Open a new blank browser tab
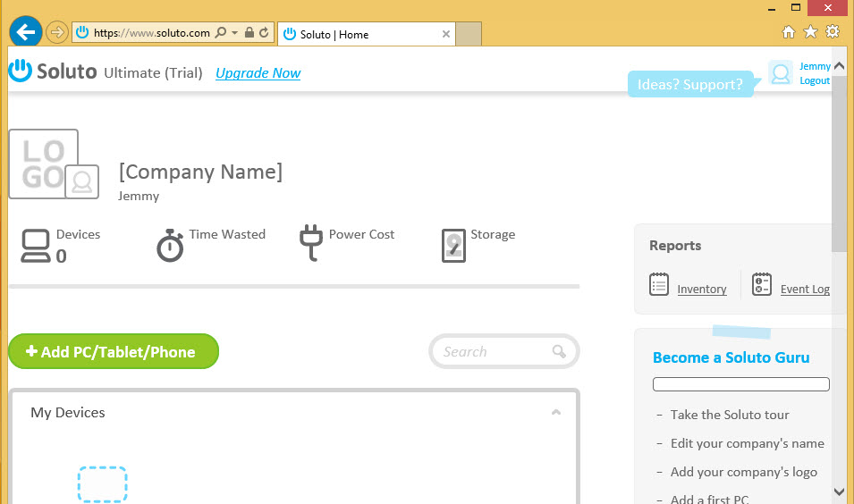 (x=469, y=34)
